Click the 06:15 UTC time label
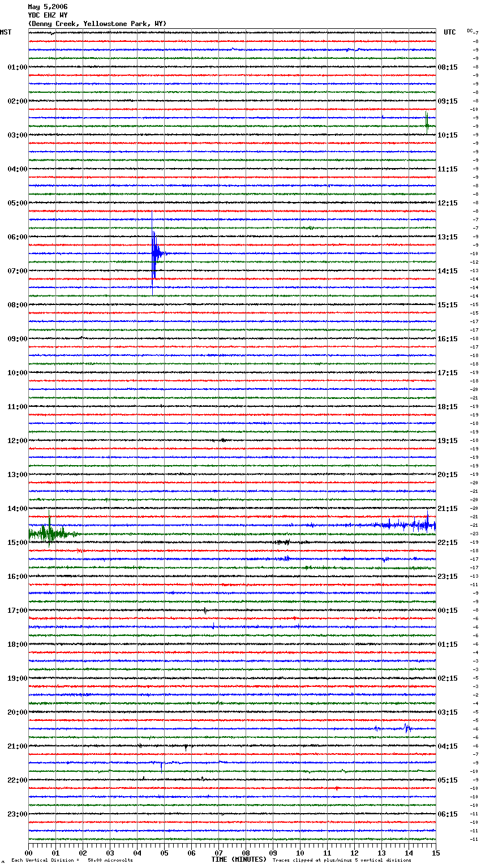481x868 pixels. 448,814
